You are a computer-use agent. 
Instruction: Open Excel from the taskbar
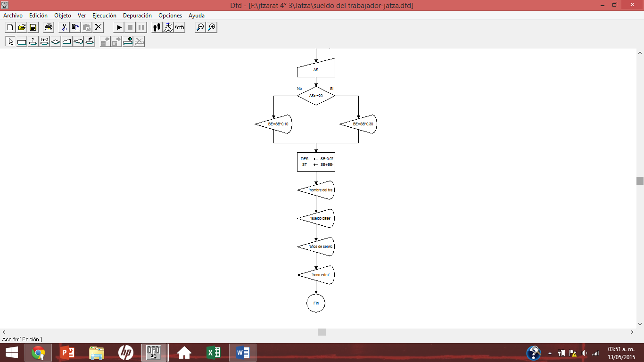[x=214, y=353]
